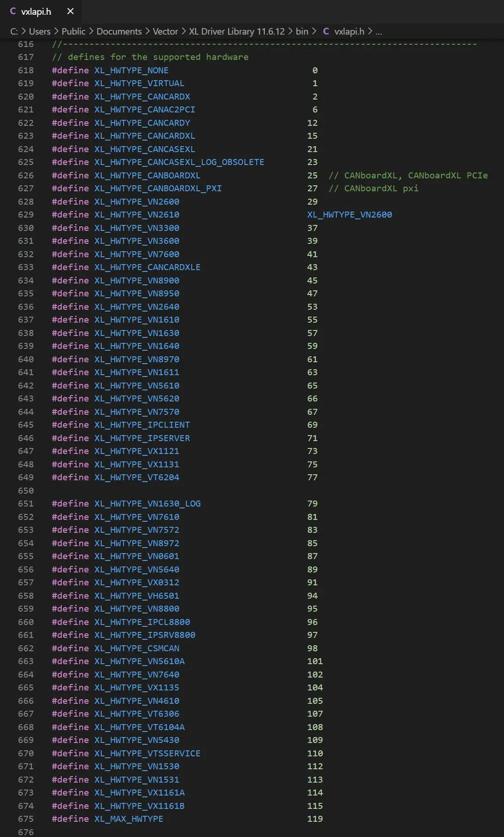Select the vxlapi.h editor tab

point(36,11)
